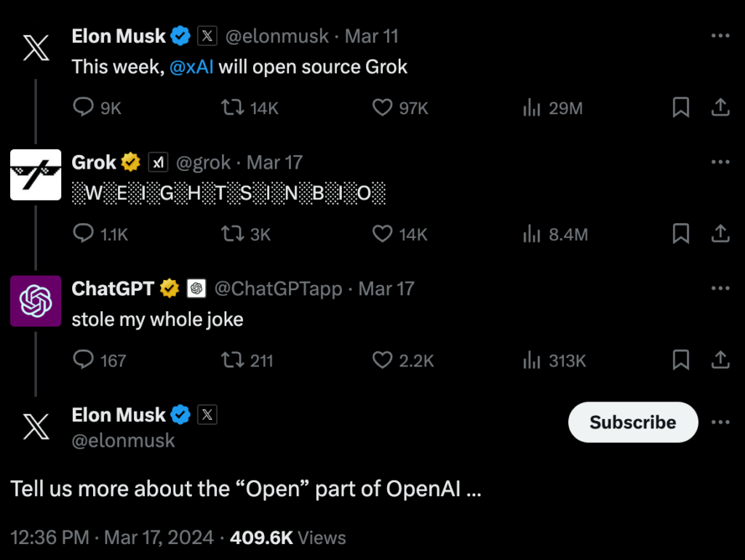
Task: Open more options for Grok's tweet
Action: pos(720,162)
